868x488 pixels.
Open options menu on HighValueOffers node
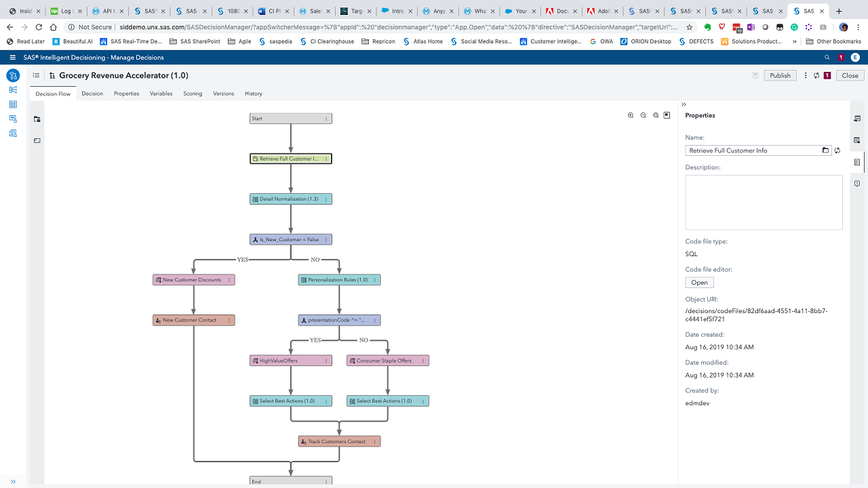point(326,361)
